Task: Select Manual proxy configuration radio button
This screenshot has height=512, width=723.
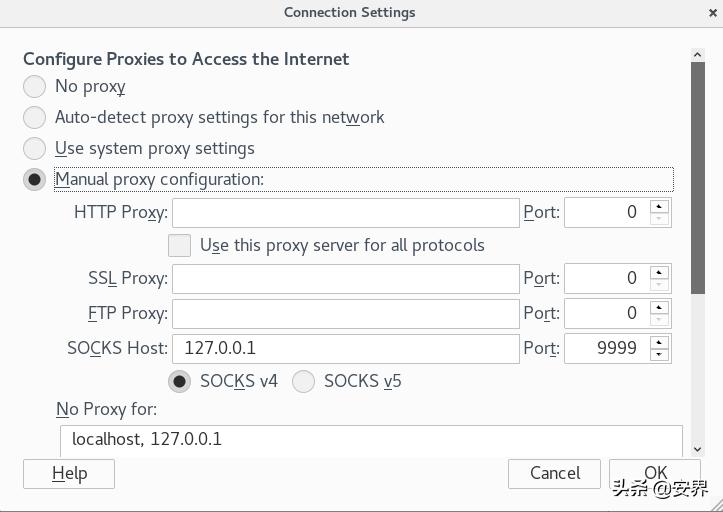Action: [35, 180]
